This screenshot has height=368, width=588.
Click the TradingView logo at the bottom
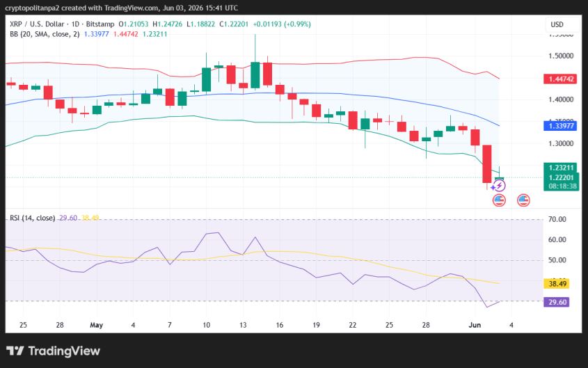coord(54,351)
